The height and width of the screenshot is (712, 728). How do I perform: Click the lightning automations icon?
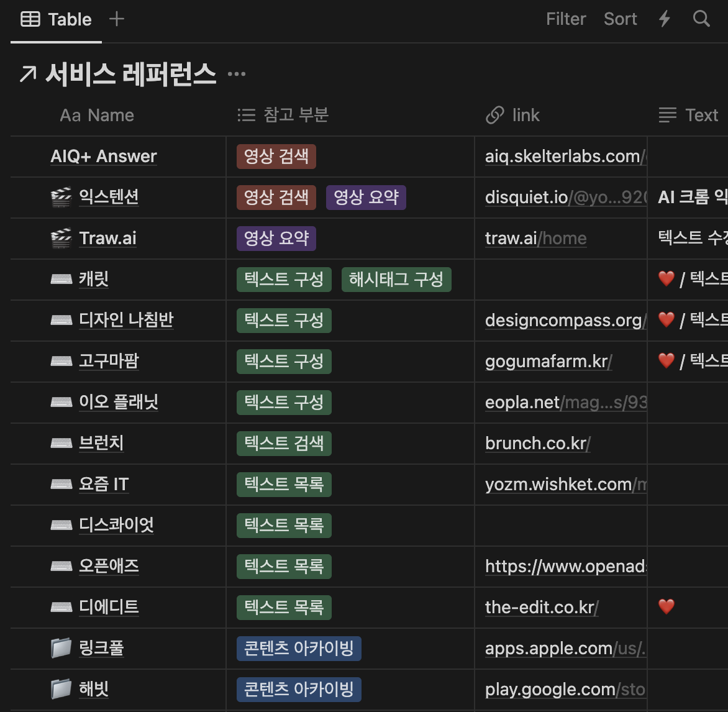click(665, 19)
